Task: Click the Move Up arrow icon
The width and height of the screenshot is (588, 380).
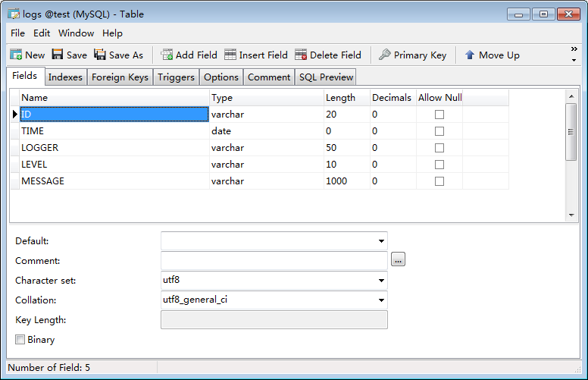Action: point(470,55)
